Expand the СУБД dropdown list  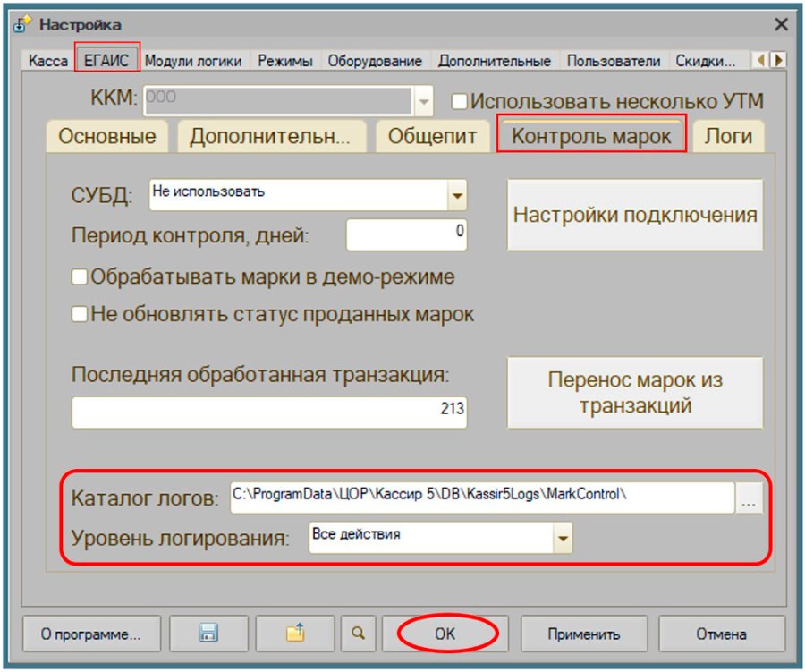tap(457, 195)
